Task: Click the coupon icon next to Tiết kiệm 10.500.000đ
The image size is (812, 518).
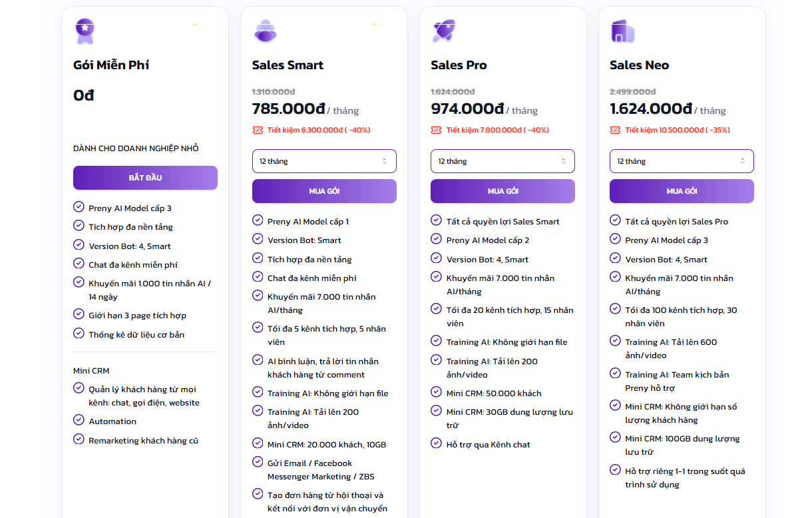Action: click(x=615, y=130)
